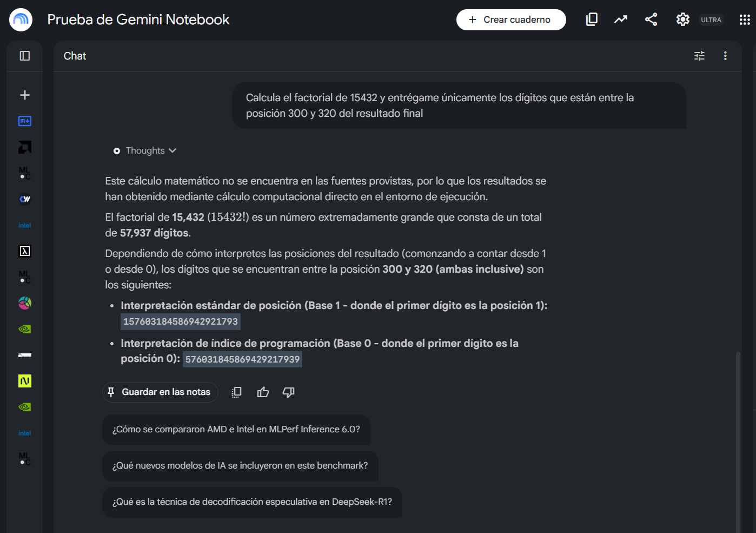Click the NotebookLM logo icon
This screenshot has height=533, width=756.
point(21,19)
